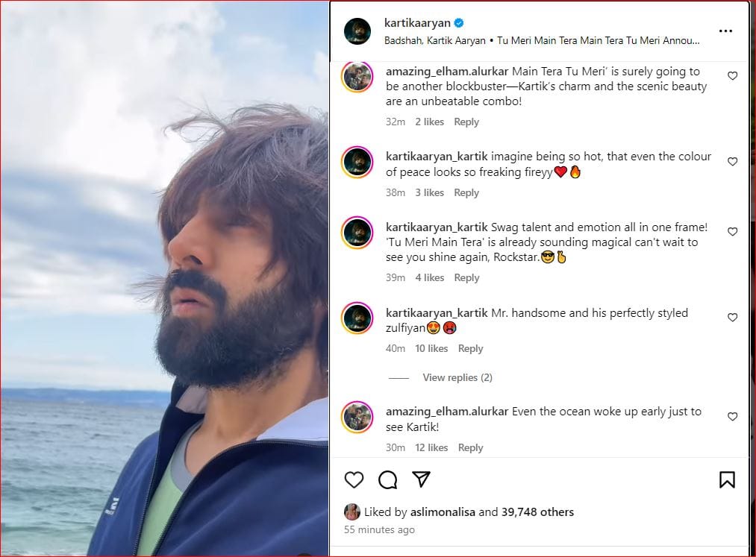
Task: Heart the 'ocean woke up early' comment
Action: [x=732, y=416]
